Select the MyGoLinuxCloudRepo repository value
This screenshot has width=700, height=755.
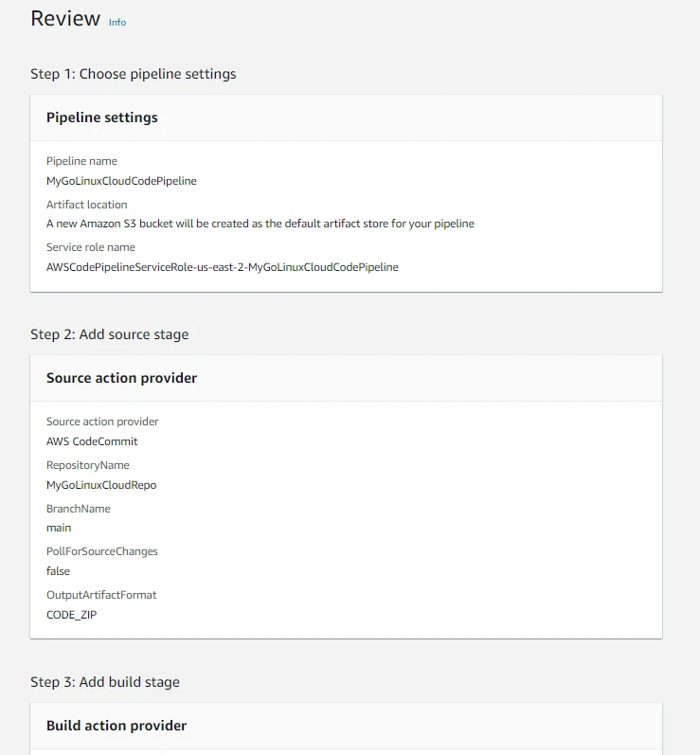101,485
